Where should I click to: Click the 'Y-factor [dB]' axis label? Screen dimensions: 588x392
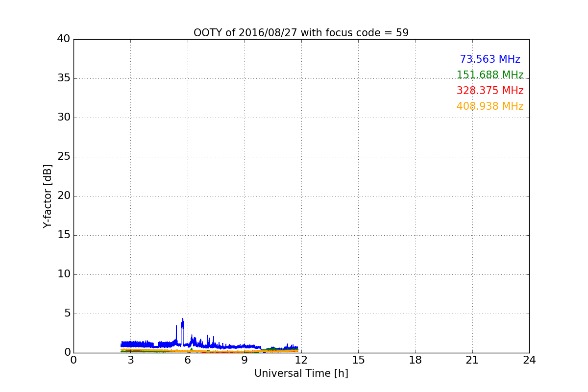coord(48,196)
